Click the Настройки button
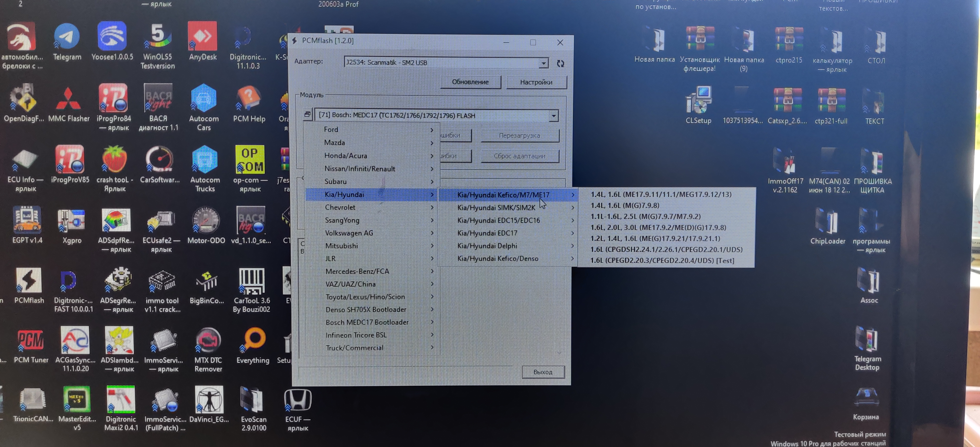This screenshot has width=980, height=447. [x=536, y=82]
